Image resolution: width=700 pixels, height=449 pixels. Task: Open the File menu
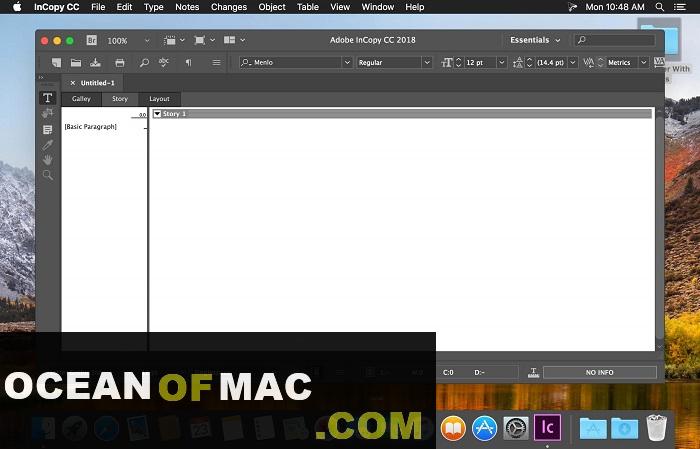[x=98, y=7]
